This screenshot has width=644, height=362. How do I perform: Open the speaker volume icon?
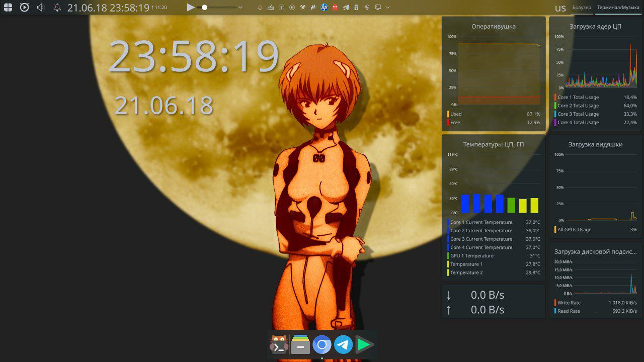click(41, 7)
